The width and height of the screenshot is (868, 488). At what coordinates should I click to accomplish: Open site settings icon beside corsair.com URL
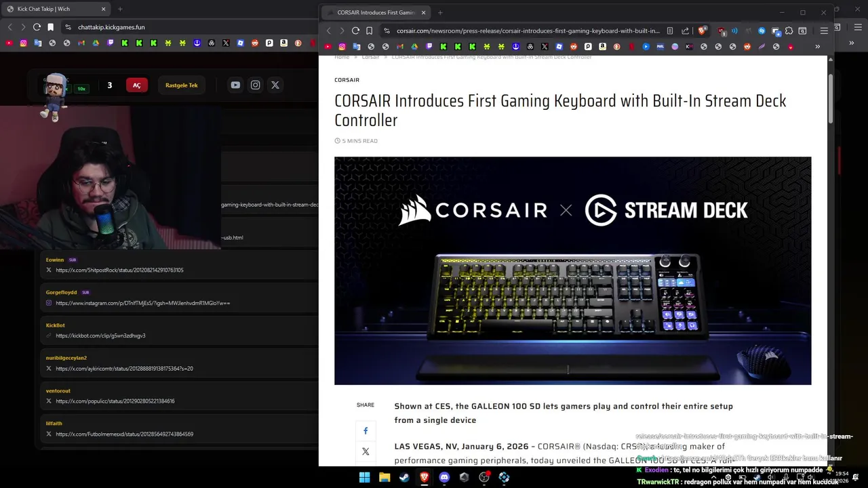tap(387, 30)
